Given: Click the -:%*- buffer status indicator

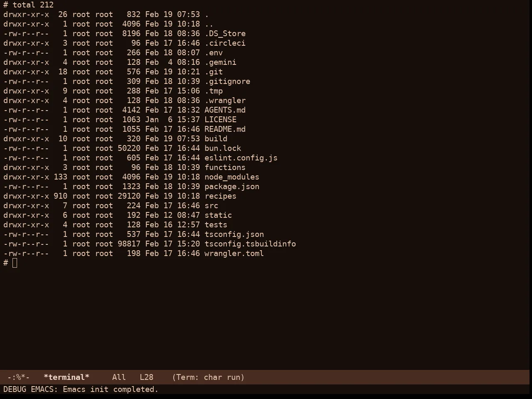Looking at the screenshot, I should [19, 377].
